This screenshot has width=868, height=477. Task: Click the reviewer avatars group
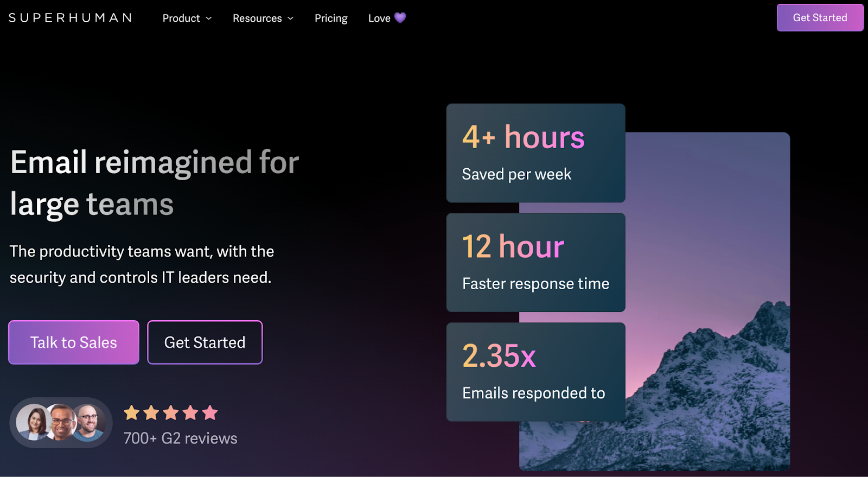click(x=61, y=423)
